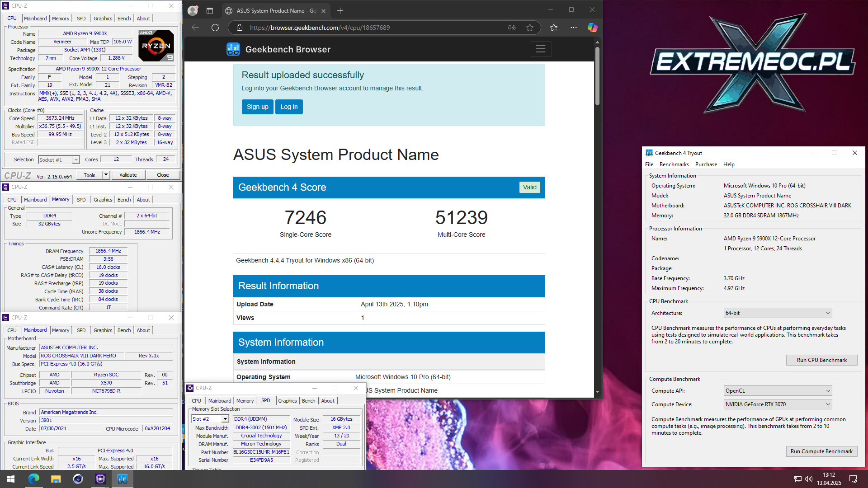
Task: Click the Part Number BL16G30C15U4R.M16FE1 field
Action: point(261,452)
